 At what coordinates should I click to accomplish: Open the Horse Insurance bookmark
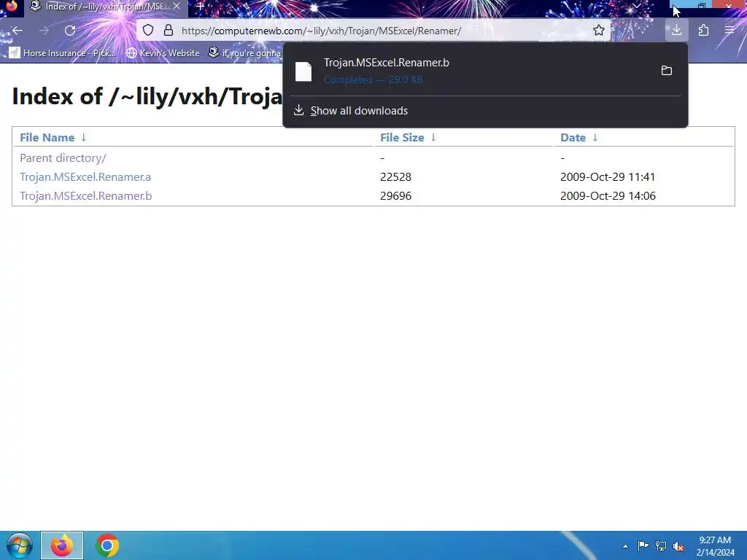point(63,52)
